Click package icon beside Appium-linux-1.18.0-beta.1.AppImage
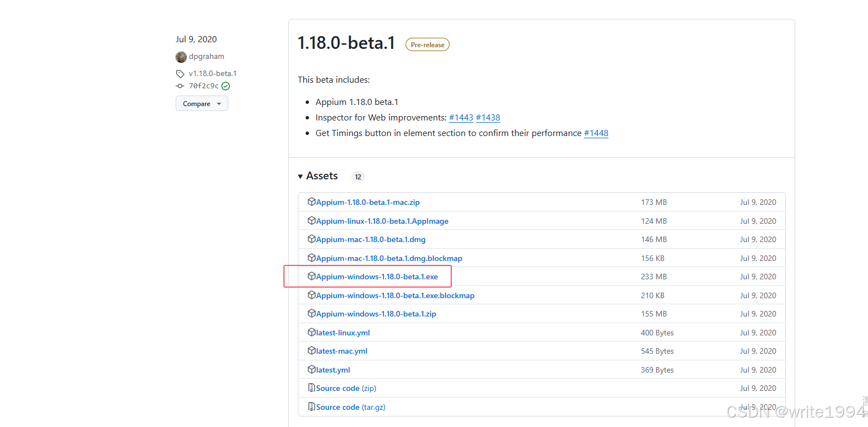This screenshot has width=868, height=427. click(x=312, y=221)
